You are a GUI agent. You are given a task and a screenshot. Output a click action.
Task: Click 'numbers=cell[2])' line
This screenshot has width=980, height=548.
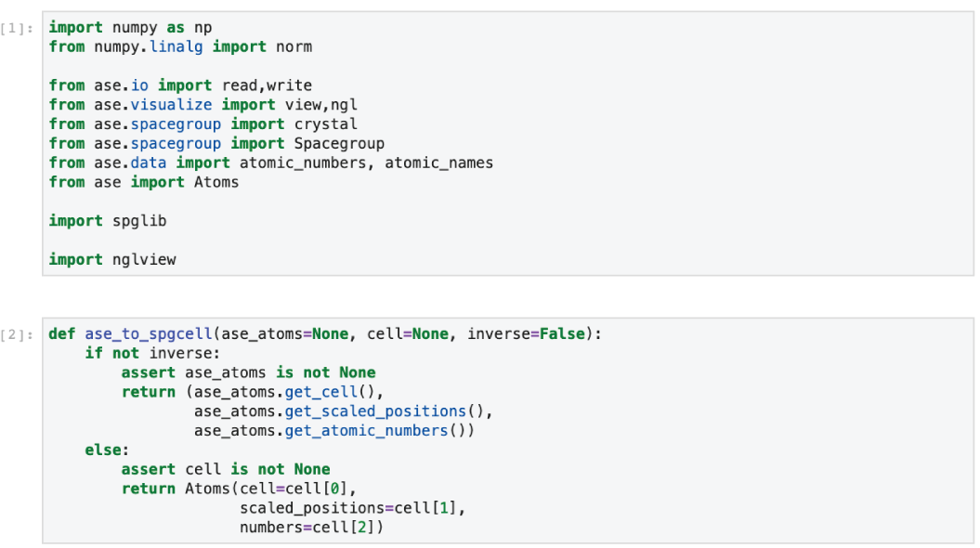(x=311, y=528)
